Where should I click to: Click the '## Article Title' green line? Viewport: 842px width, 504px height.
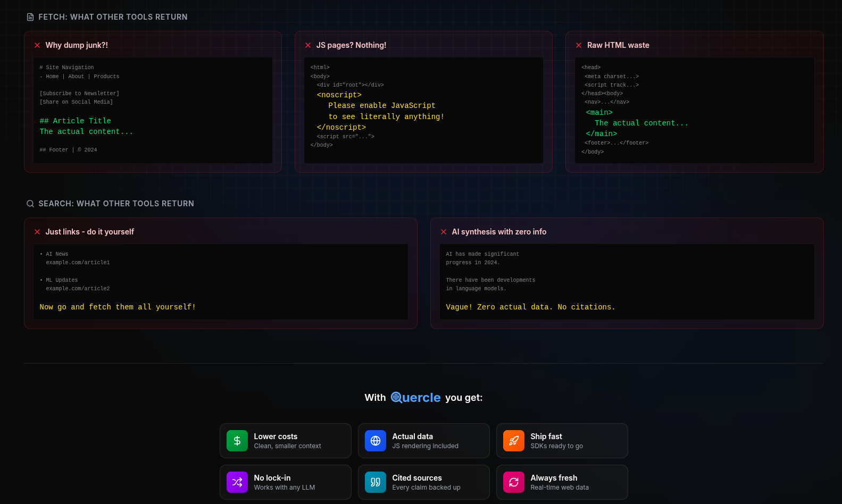click(76, 121)
